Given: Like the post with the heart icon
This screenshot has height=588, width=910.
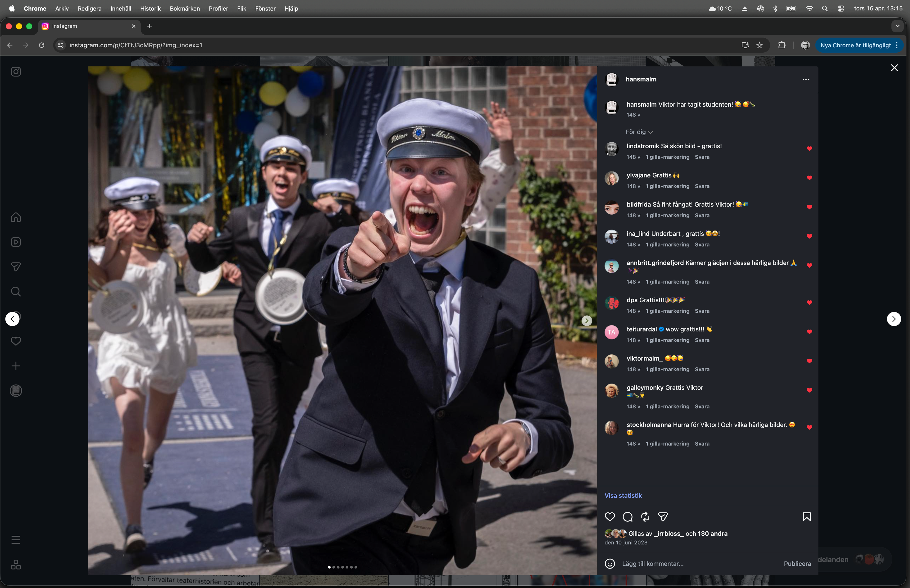Looking at the screenshot, I should coord(610,517).
